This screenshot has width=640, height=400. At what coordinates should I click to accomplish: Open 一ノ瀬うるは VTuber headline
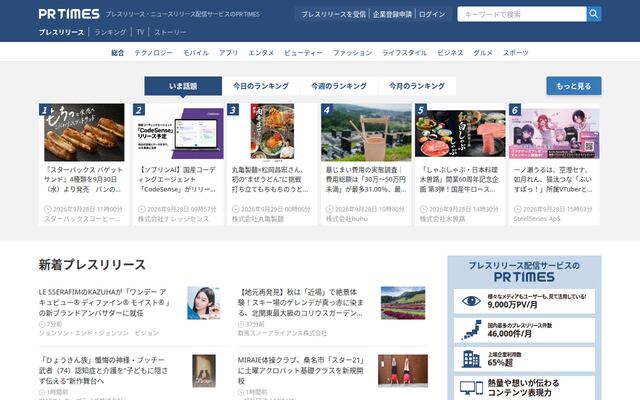[x=553, y=180]
